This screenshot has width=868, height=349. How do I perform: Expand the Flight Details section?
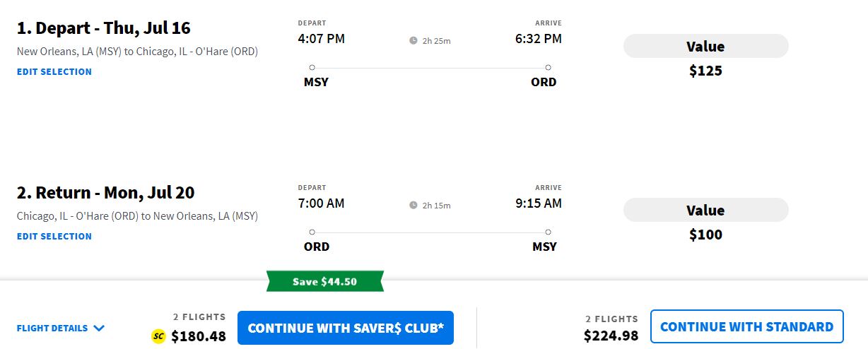(53, 329)
